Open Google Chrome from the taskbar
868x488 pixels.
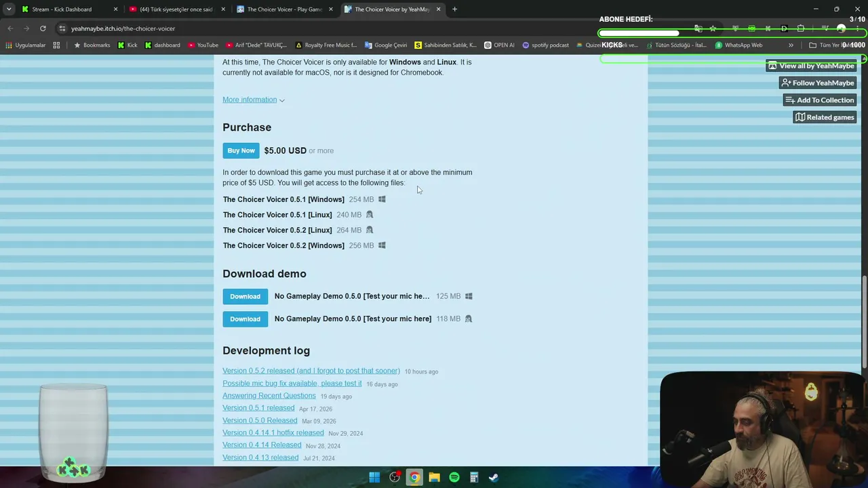click(414, 477)
